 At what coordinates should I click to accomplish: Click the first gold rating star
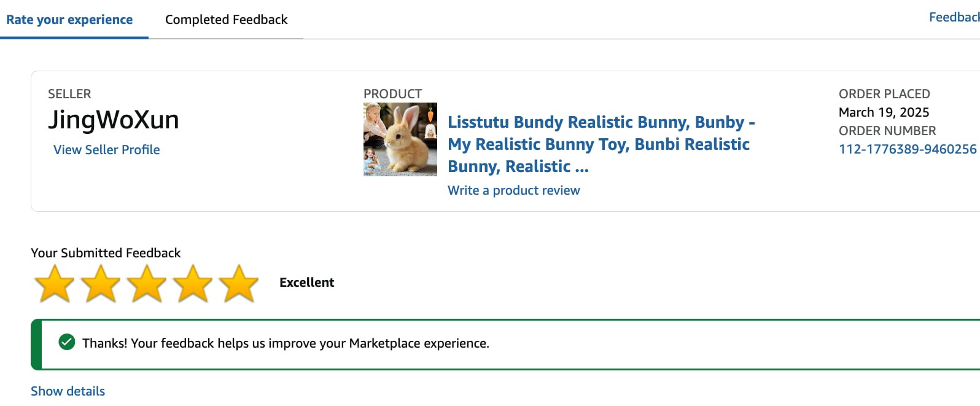[55, 284]
